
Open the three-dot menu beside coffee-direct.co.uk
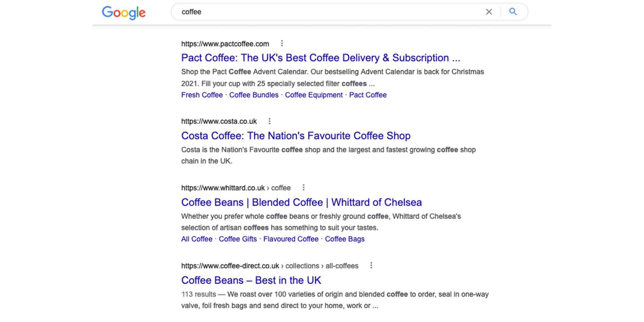[371, 265]
